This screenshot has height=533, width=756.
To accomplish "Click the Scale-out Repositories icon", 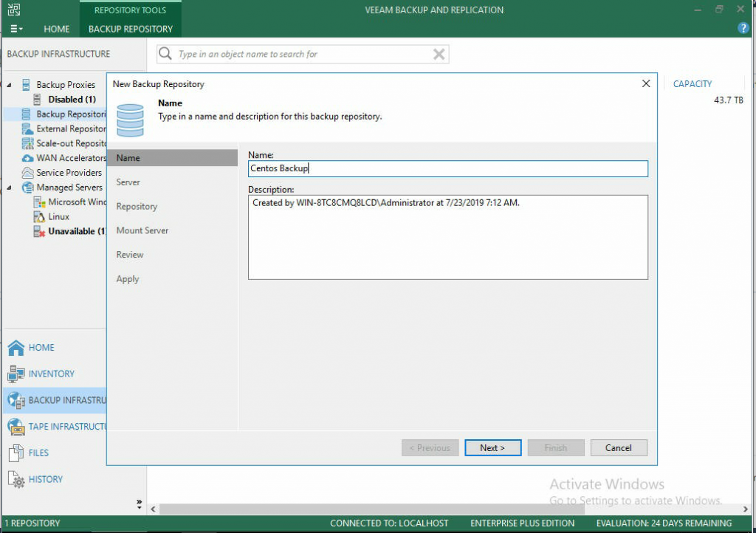I will point(27,144).
